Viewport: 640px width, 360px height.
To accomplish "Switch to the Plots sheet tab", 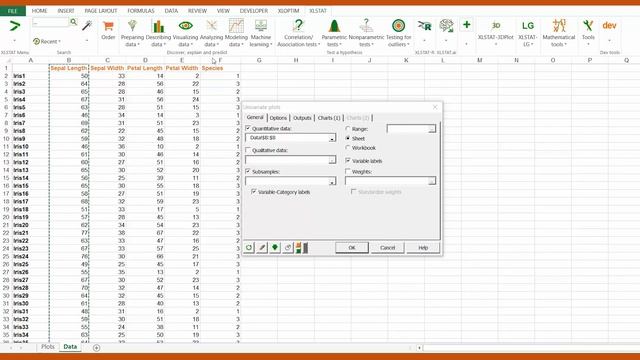I will coord(48,347).
